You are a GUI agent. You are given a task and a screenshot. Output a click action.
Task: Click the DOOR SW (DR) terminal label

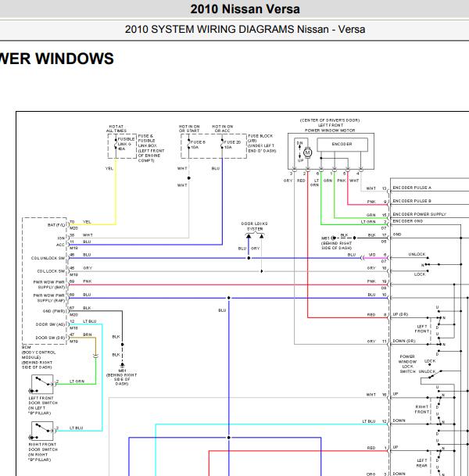point(50,338)
